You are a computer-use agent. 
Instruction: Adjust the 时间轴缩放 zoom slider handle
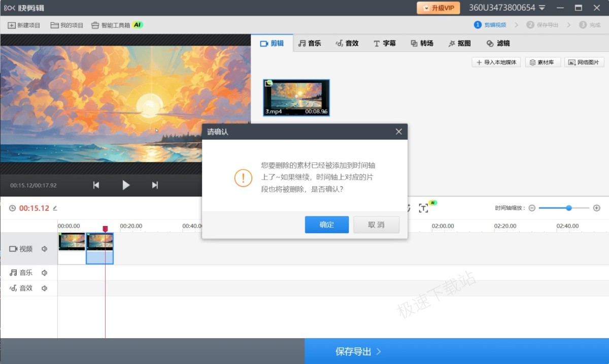pos(569,208)
